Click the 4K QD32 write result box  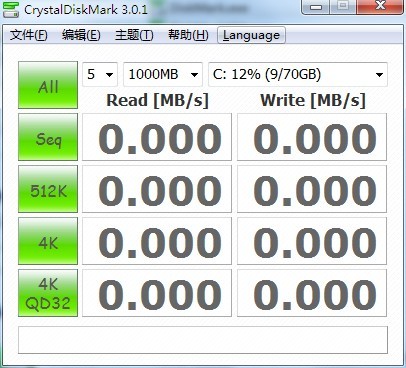click(x=312, y=293)
